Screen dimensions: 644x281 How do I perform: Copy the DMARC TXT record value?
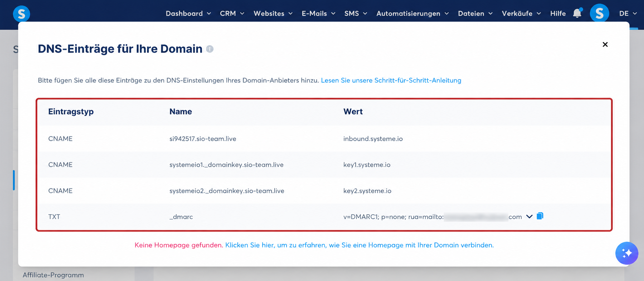[x=540, y=216]
